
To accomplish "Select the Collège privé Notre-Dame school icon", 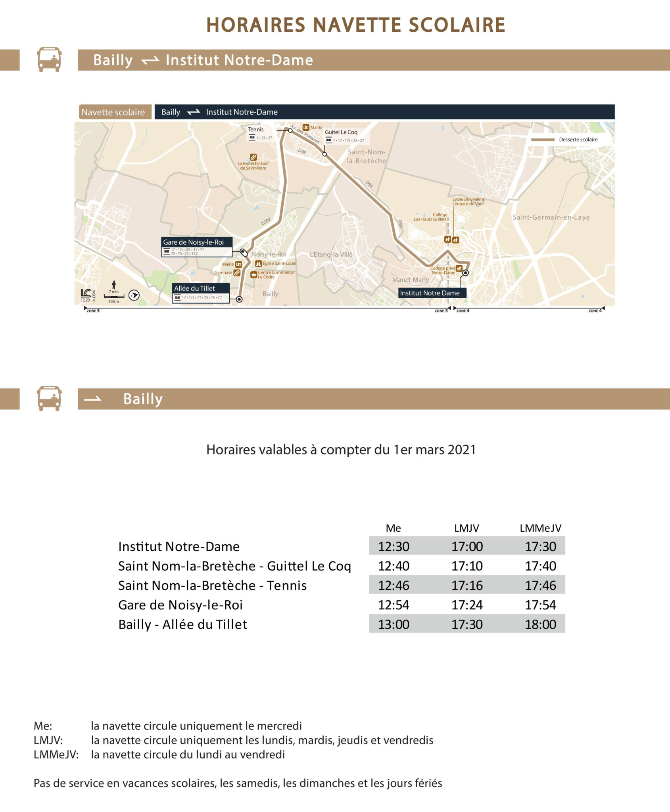I will [x=459, y=268].
